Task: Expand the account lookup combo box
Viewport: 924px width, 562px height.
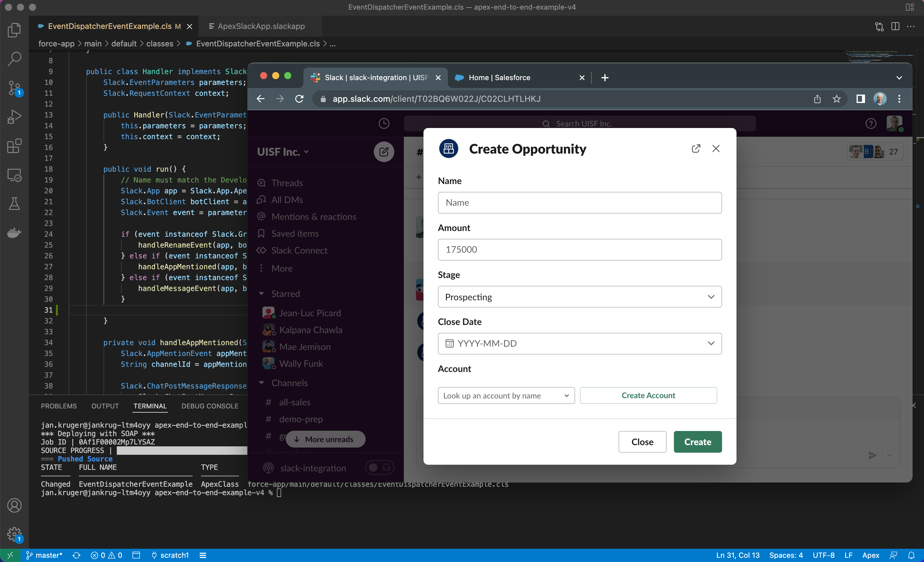Action: (506, 395)
